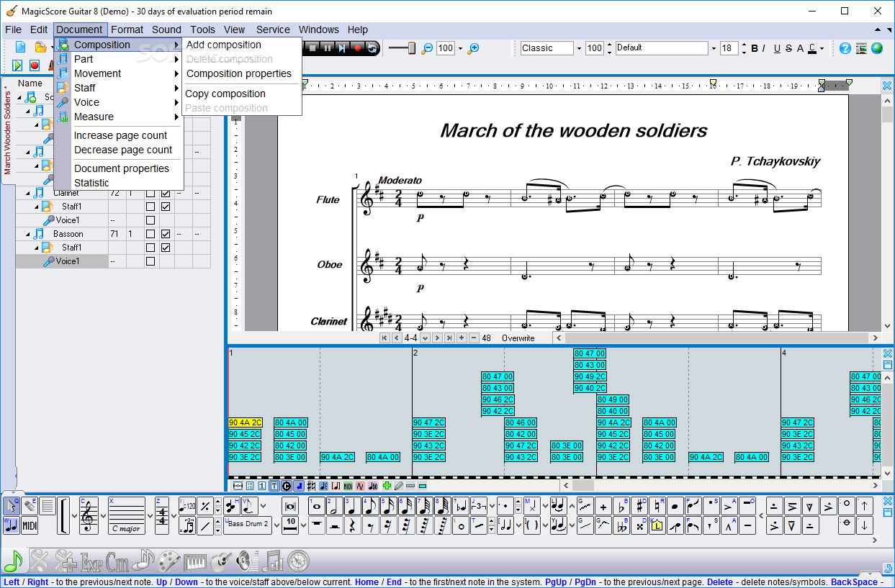Stop playback using the stop button

[x=312, y=48]
